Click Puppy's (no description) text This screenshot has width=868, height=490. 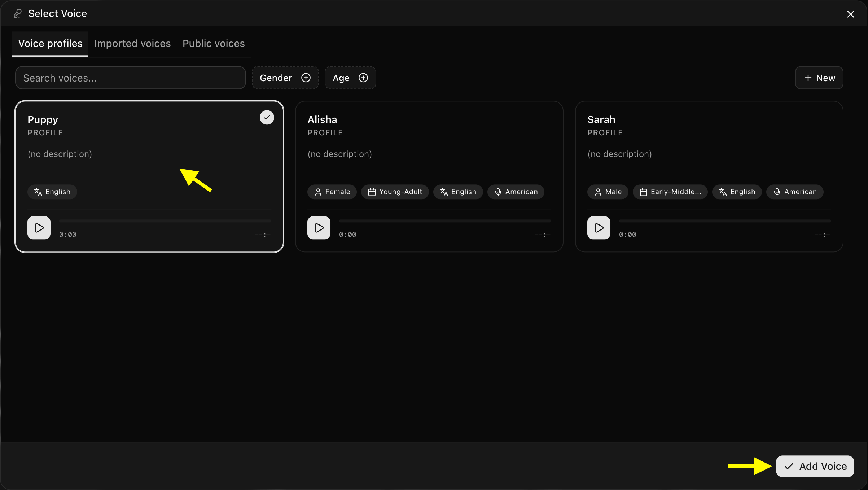click(x=60, y=154)
